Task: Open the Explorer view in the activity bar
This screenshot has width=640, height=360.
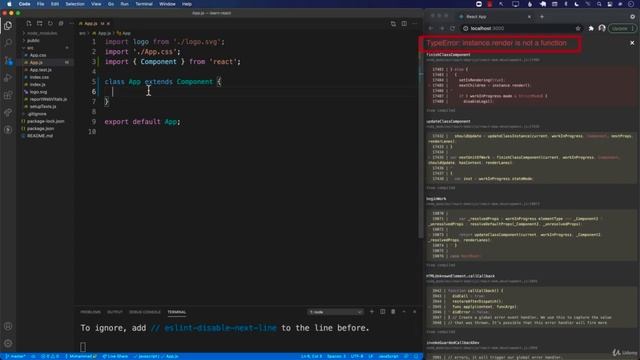Action: click(8, 26)
